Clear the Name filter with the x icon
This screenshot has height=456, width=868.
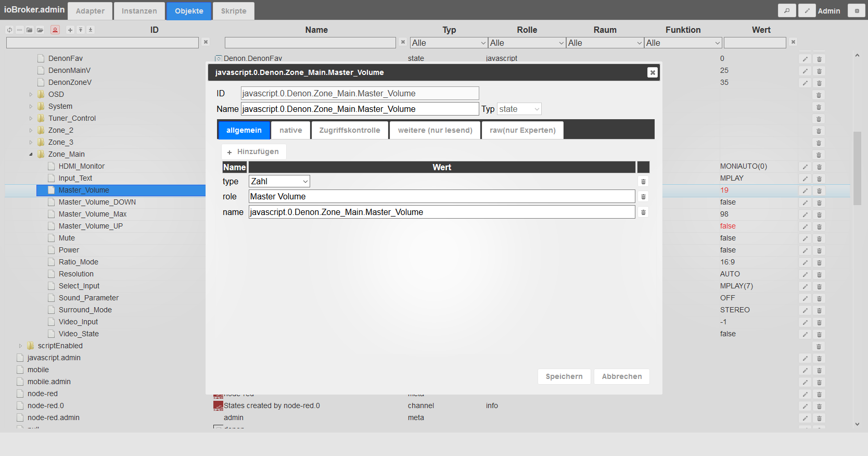coord(403,42)
